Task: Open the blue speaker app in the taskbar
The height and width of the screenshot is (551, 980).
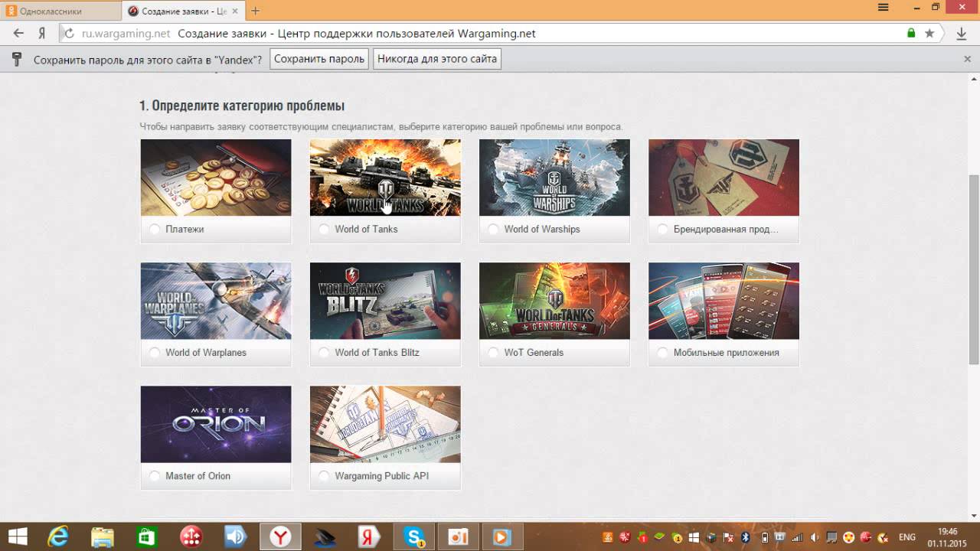Action: coord(235,536)
